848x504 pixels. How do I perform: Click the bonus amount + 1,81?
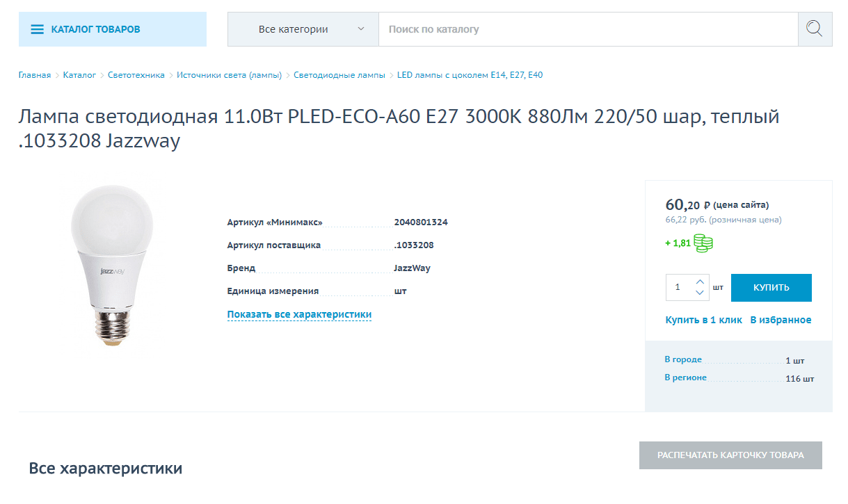[x=678, y=243]
